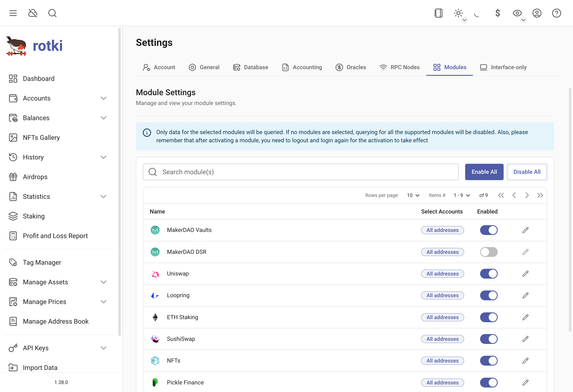The width and height of the screenshot is (573, 392).
Task: Open global search from top bar
Action: [52, 13]
